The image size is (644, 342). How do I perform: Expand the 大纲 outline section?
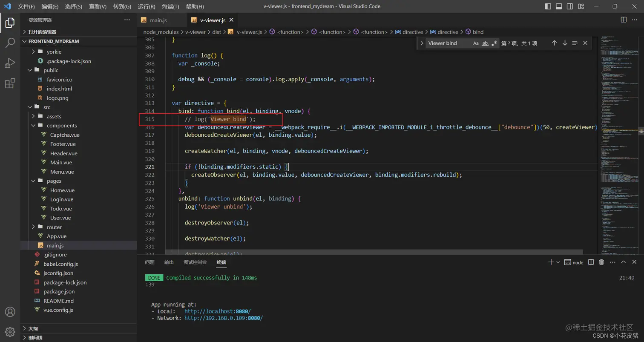pos(79,329)
